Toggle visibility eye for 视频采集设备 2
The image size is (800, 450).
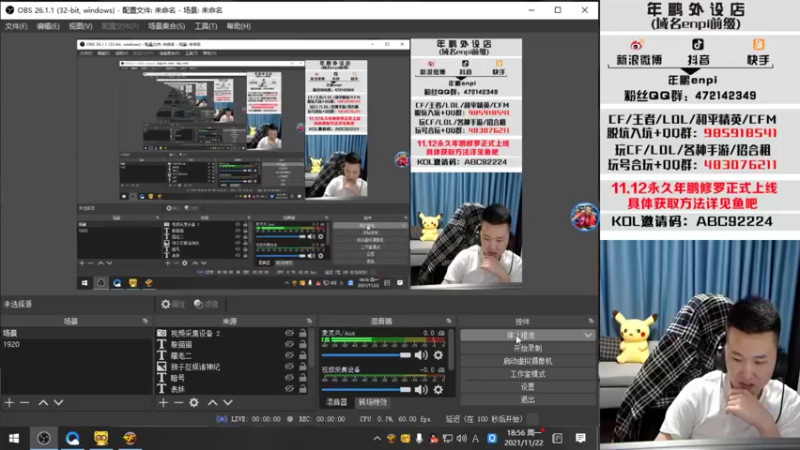[289, 333]
